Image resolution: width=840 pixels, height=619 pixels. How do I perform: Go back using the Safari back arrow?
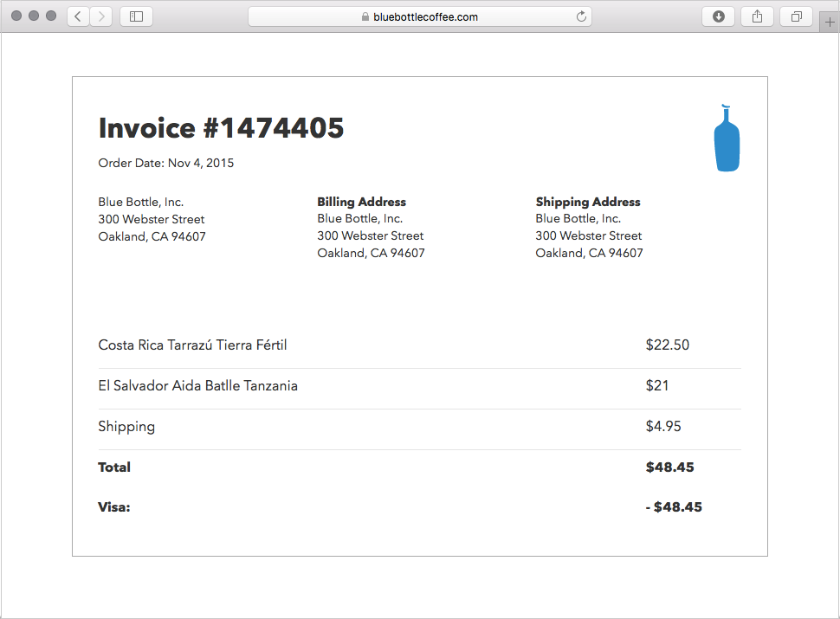point(78,16)
